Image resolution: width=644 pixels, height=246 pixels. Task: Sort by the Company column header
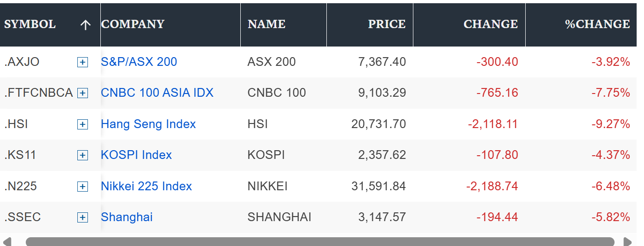coord(133,24)
